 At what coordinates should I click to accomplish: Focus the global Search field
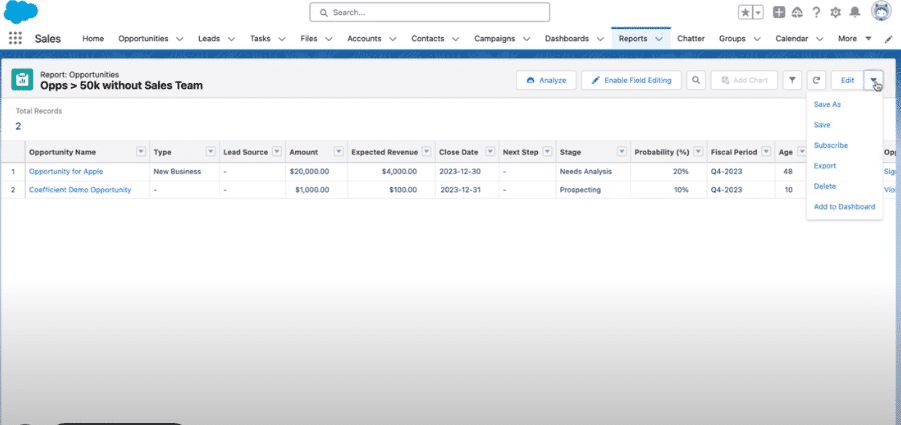pyautogui.click(x=429, y=12)
